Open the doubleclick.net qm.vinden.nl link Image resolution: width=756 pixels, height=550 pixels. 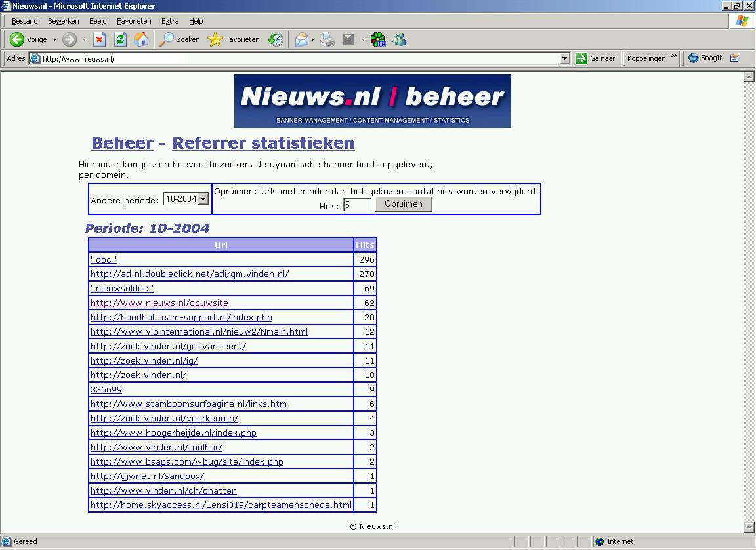pyautogui.click(x=190, y=274)
